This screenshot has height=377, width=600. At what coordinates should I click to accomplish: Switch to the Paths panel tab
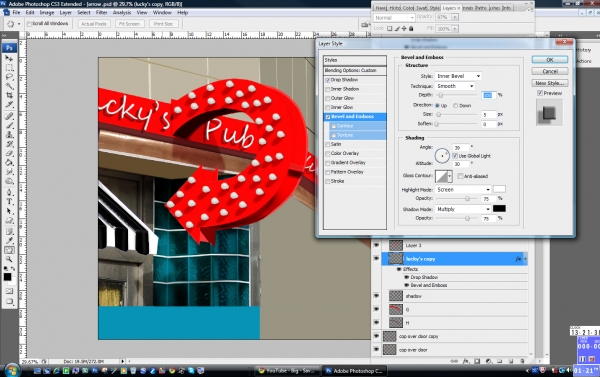coord(481,8)
